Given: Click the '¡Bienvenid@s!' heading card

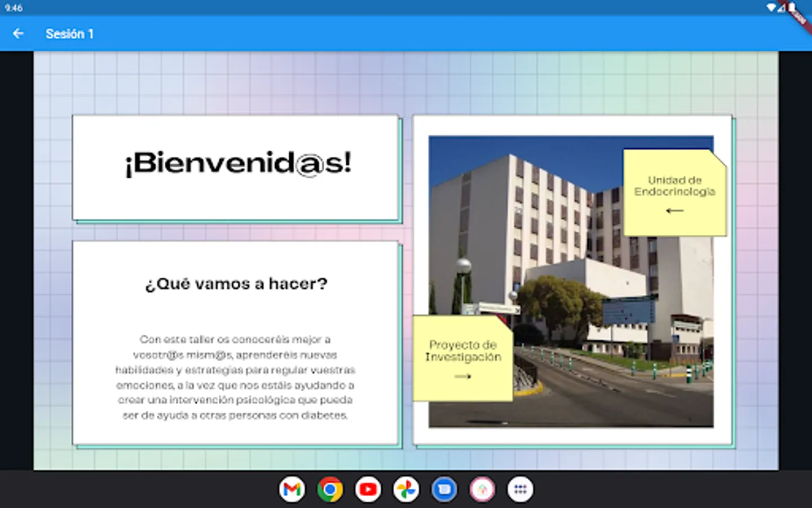Looking at the screenshot, I should tap(237, 165).
